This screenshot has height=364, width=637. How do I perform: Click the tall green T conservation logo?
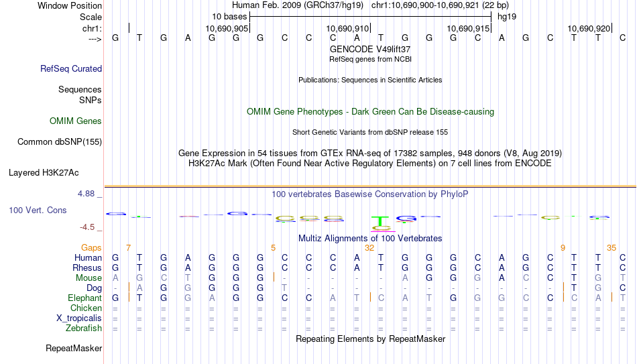point(381,222)
